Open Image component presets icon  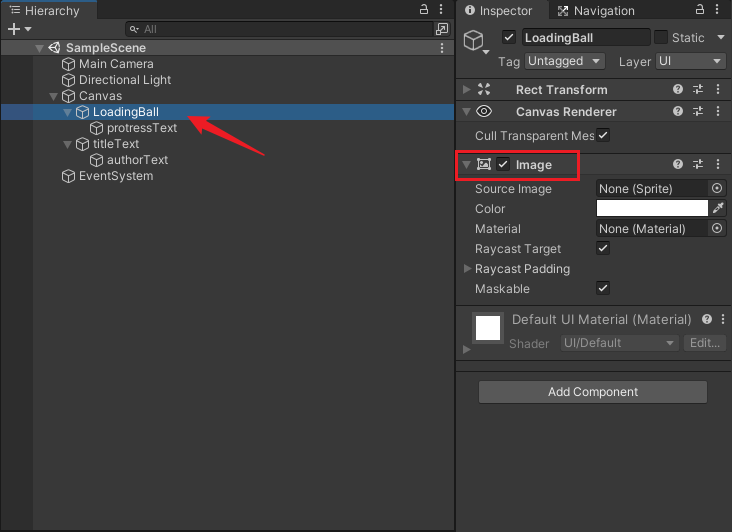pyautogui.click(x=698, y=164)
